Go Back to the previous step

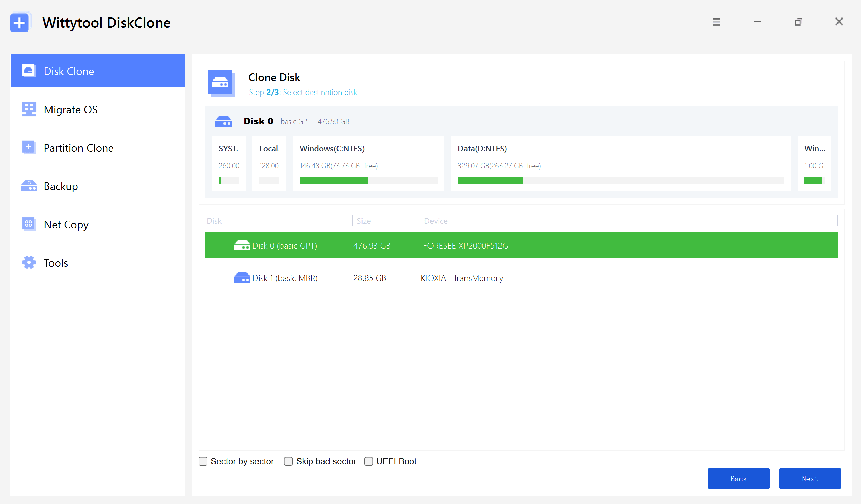click(x=738, y=478)
